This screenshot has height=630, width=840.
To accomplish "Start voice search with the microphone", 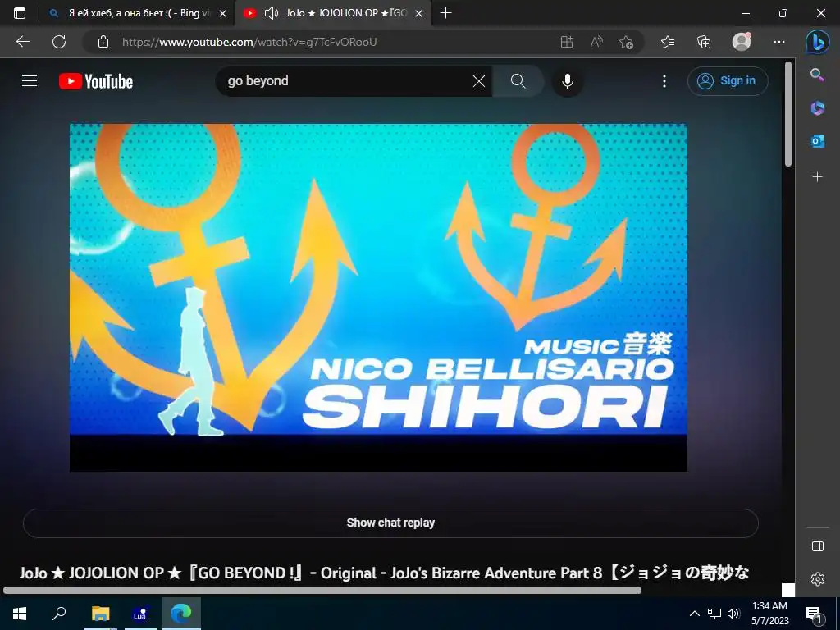I will [568, 81].
